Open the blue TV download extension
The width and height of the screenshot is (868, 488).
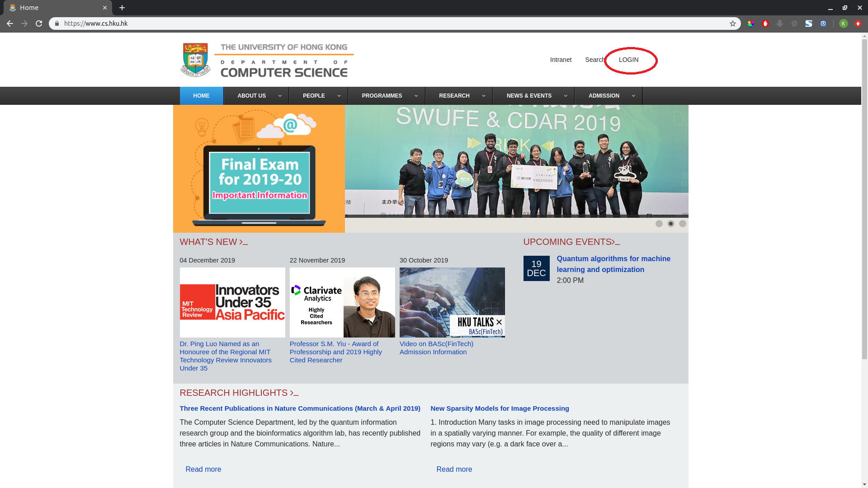[823, 23]
